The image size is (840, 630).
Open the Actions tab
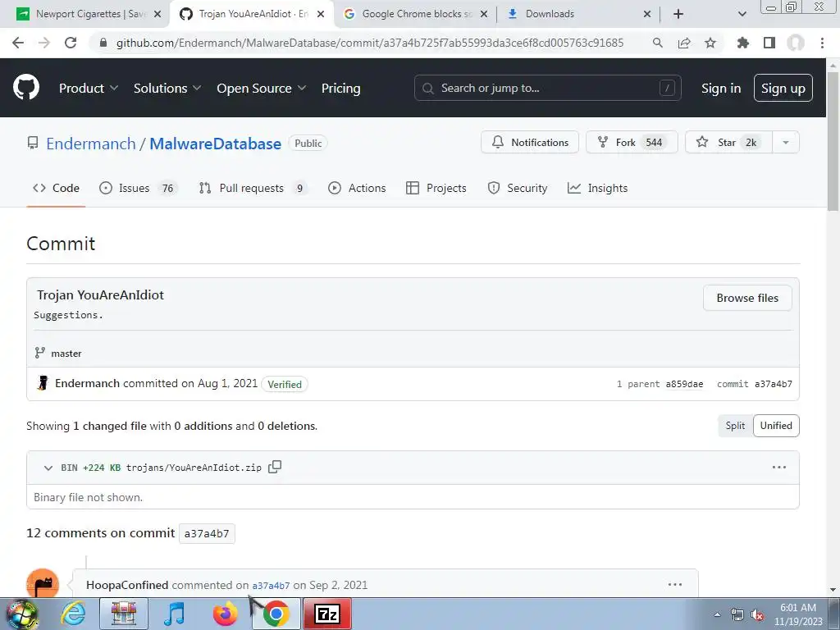click(357, 188)
